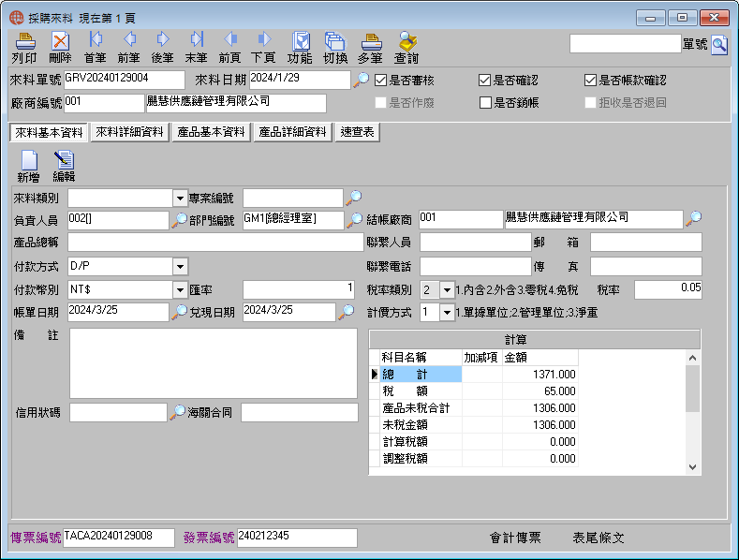Open lookup beside 信用狀碼 field
This screenshot has width=739, height=560.
tap(178, 411)
